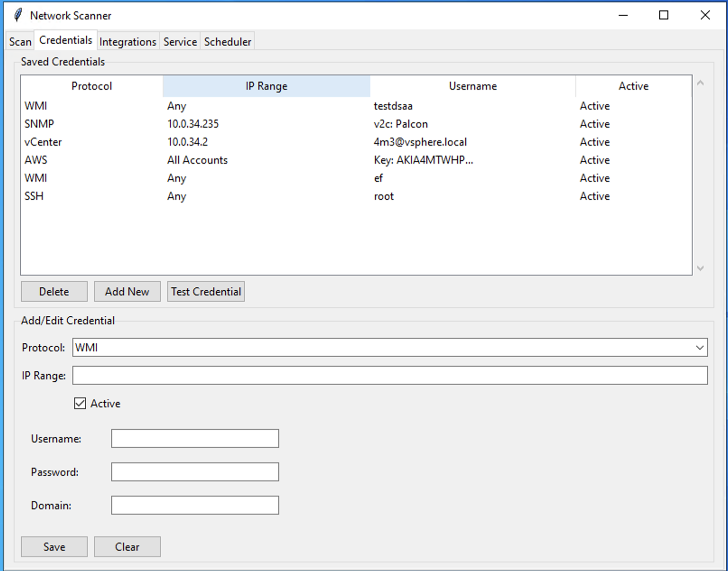Click Test Credential

pos(205,291)
